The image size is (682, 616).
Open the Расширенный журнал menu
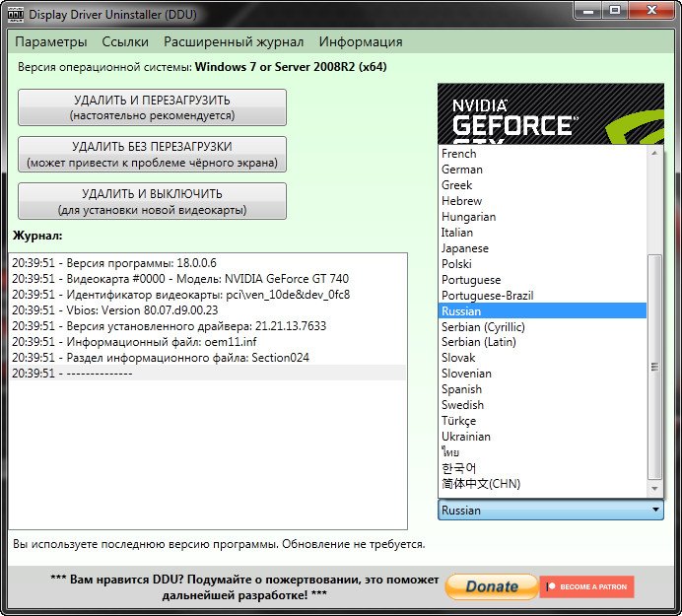tap(234, 41)
